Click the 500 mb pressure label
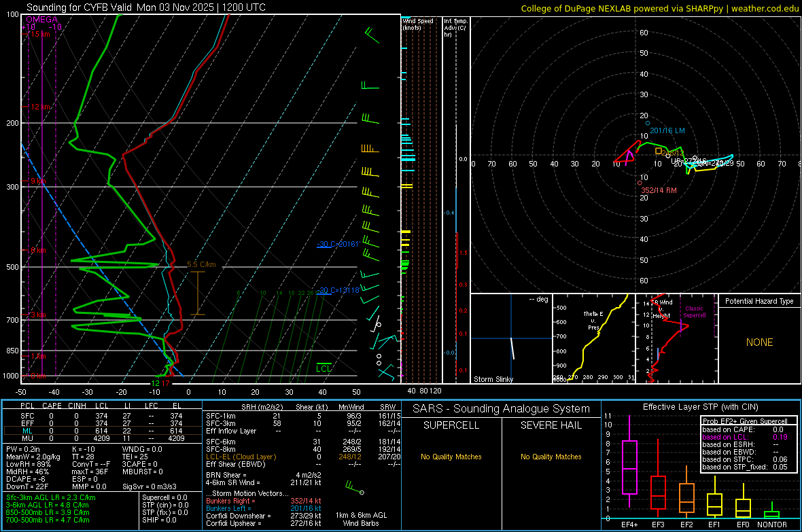The image size is (802, 532). click(x=12, y=267)
